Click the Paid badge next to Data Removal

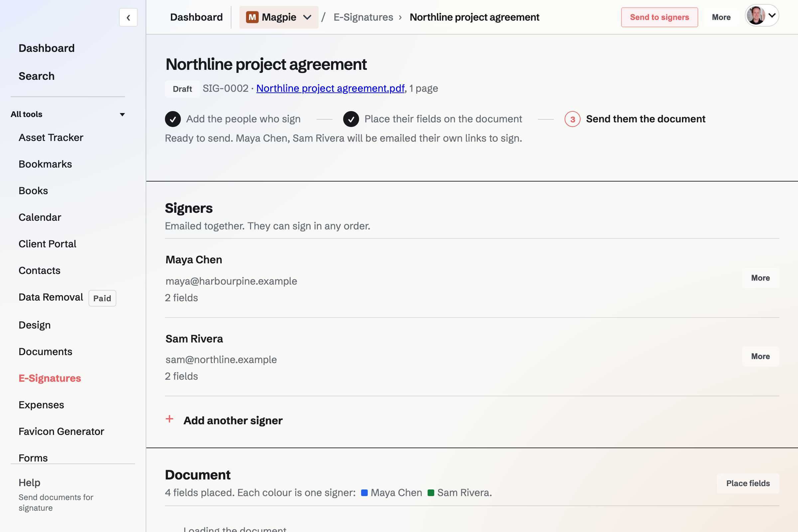point(102,298)
